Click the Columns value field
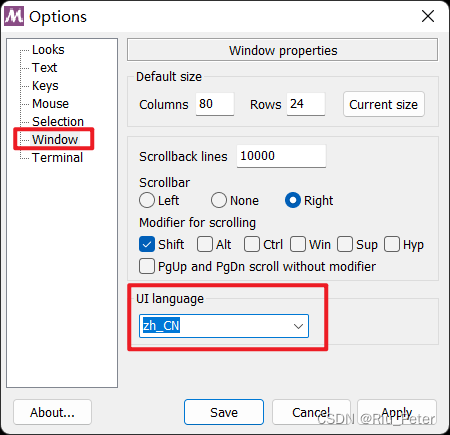This screenshot has height=435, width=450. coord(215,104)
